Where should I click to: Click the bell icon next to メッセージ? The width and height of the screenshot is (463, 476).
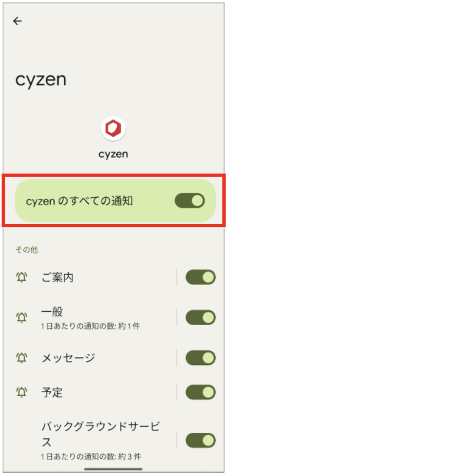click(x=22, y=358)
